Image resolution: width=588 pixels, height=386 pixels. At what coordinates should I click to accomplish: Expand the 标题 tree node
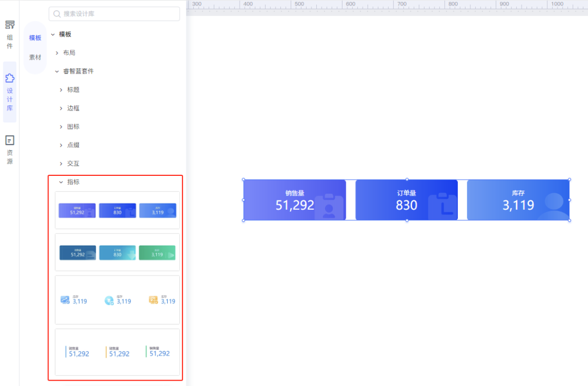(61, 90)
